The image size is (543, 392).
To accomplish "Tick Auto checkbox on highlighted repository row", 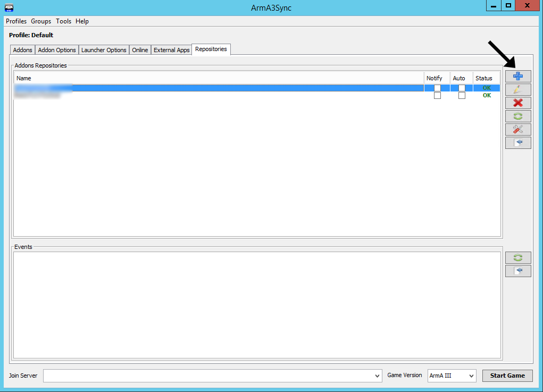I will click(462, 88).
